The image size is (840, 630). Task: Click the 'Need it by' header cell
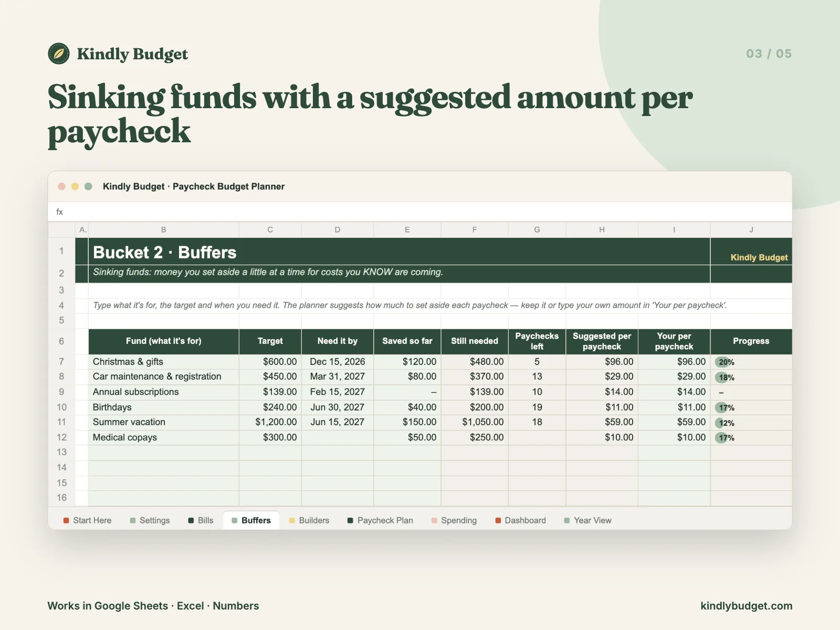338,341
